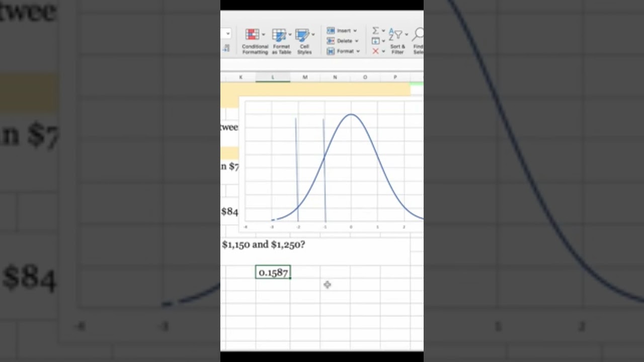Open Conditional Formatting
Screen dimensions: 644x362
[x=255, y=41]
